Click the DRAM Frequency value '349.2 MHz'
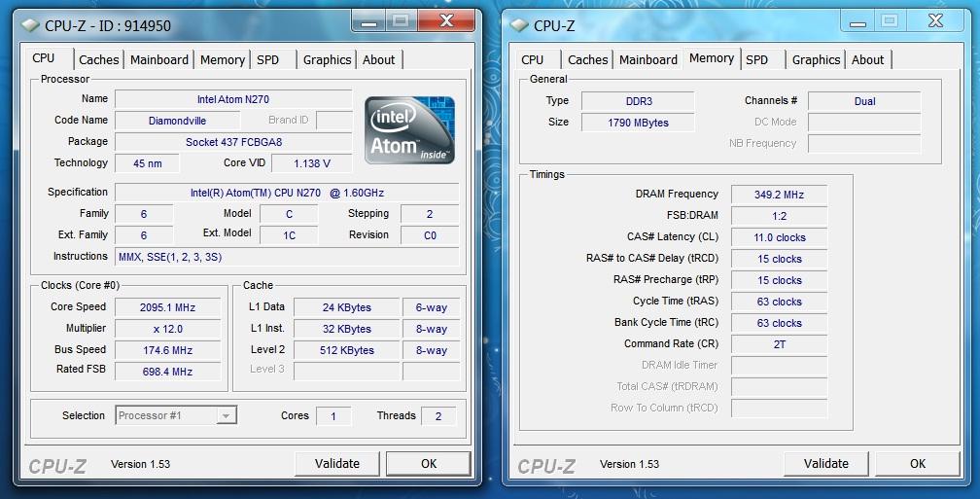The height and width of the screenshot is (499, 980). [x=779, y=195]
